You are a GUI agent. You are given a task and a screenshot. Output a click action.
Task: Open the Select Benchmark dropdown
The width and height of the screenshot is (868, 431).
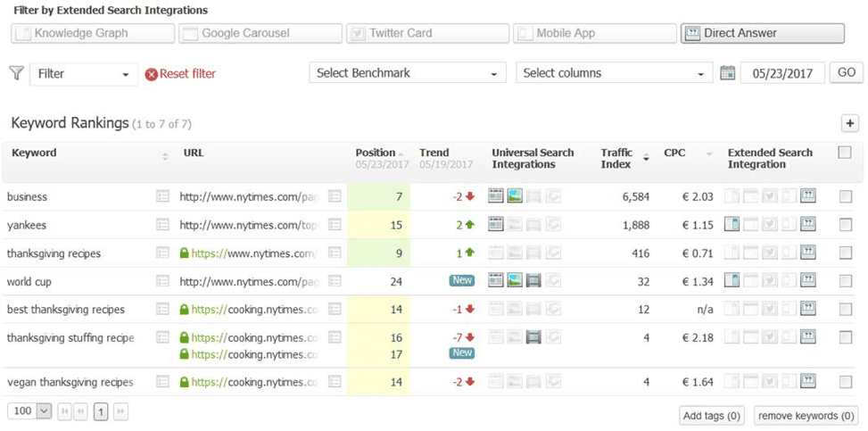[x=408, y=73]
